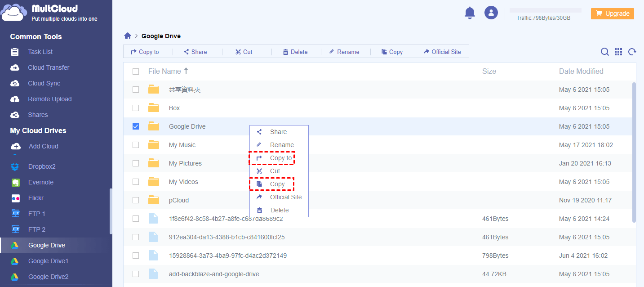Image resolution: width=644 pixels, height=287 pixels.
Task: Click the file list vertical scrollbar
Action: [634, 152]
